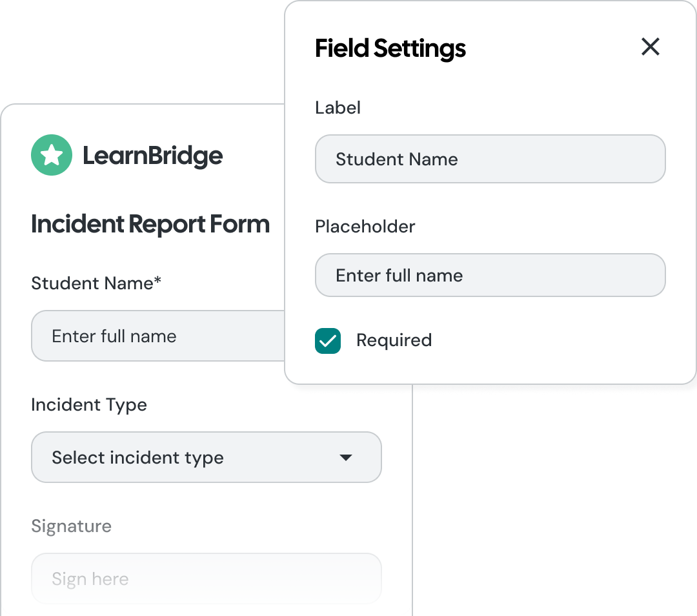This screenshot has width=697, height=616.
Task: Click the Incident Type label
Action: point(89,406)
